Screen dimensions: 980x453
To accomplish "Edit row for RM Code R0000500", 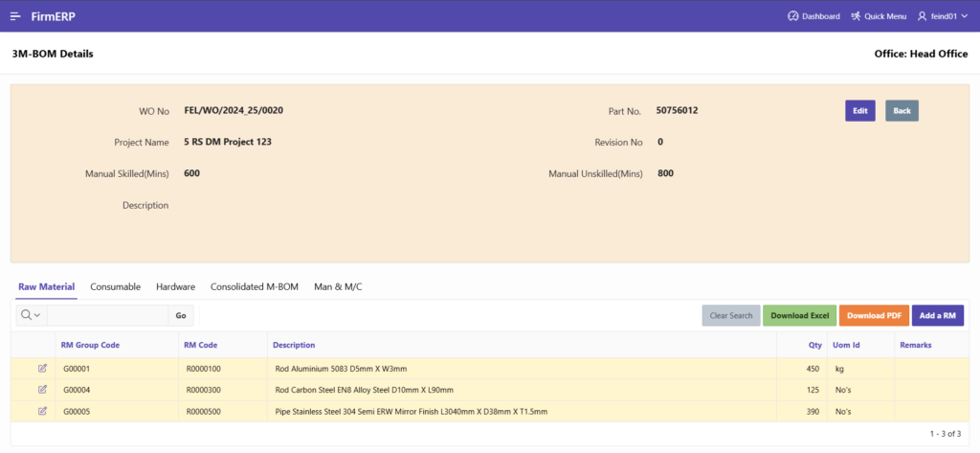I will pyautogui.click(x=42, y=411).
